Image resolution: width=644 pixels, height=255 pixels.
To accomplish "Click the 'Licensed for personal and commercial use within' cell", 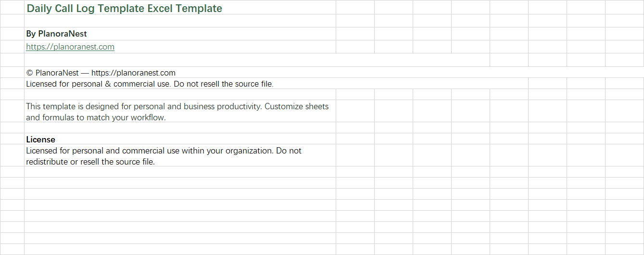I will pos(180,156).
